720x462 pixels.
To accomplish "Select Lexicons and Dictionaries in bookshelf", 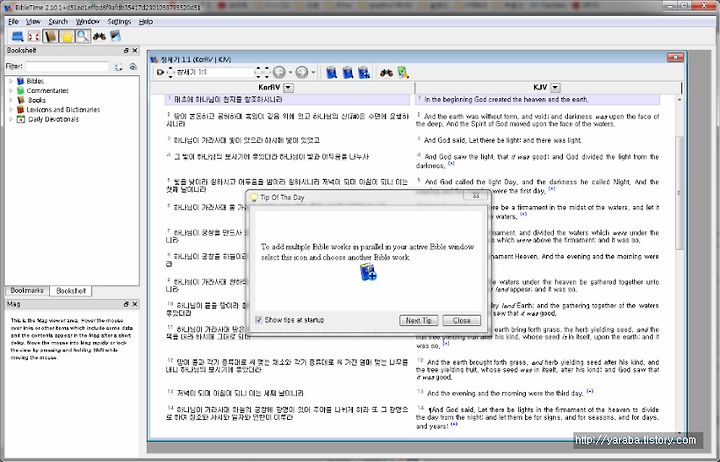I will (63, 109).
